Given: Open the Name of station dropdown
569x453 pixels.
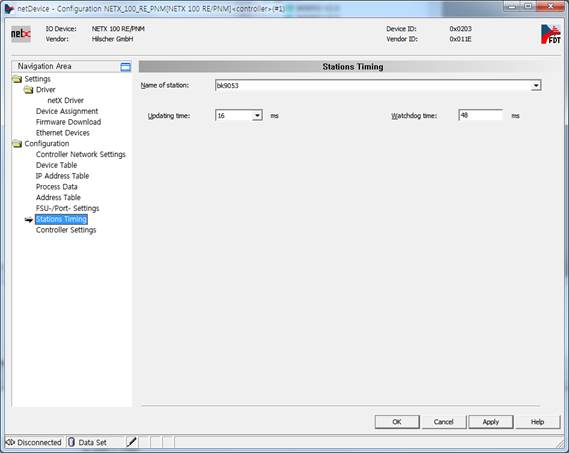Looking at the screenshot, I should click(536, 86).
